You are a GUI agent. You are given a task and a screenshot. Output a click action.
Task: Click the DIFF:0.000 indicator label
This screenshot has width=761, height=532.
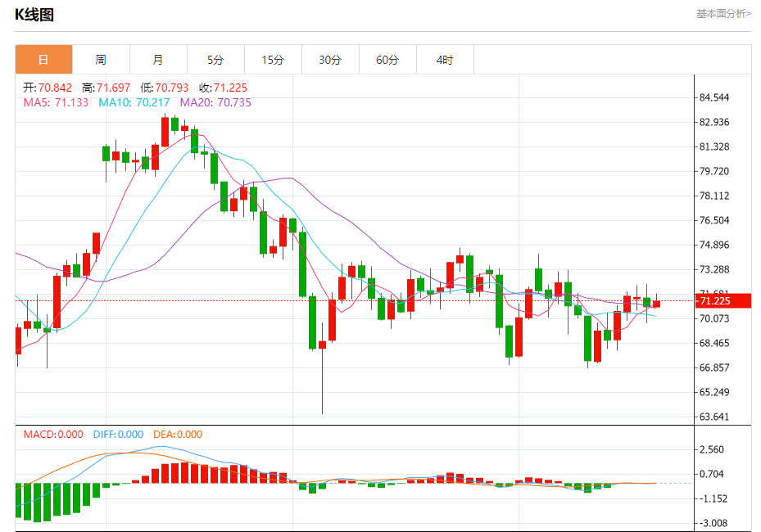pos(118,435)
